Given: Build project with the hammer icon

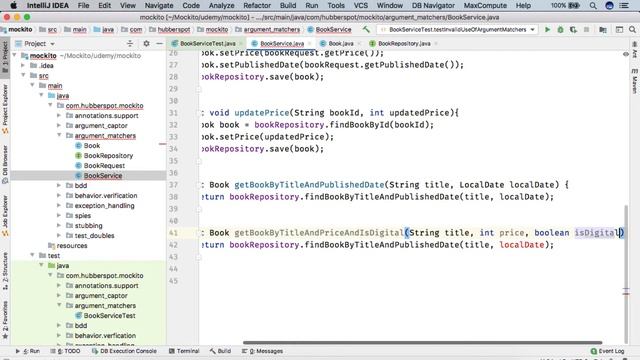Looking at the screenshot, I should 366,29.
